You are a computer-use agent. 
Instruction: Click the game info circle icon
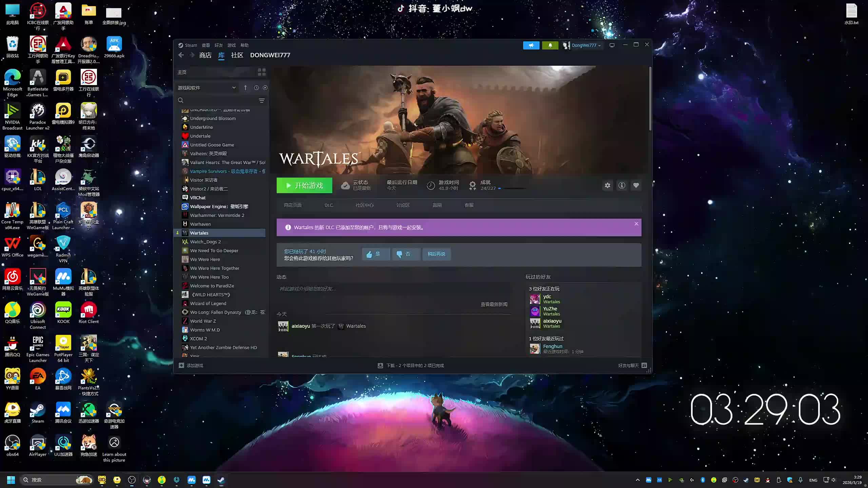(622, 185)
